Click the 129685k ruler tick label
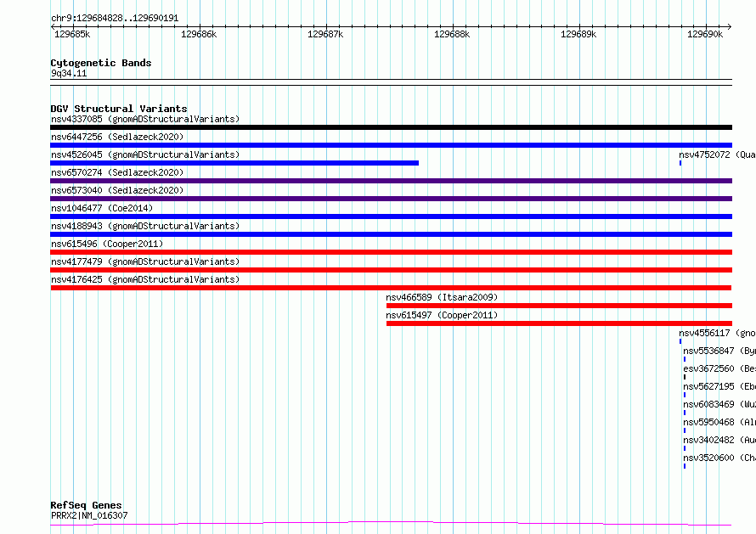Image resolution: width=756 pixels, height=534 pixels. tap(72, 34)
